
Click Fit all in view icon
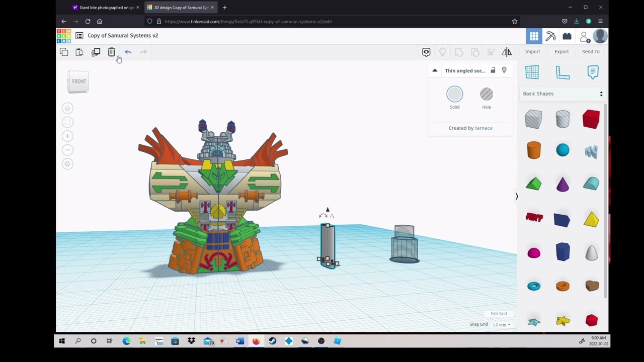coord(67,122)
